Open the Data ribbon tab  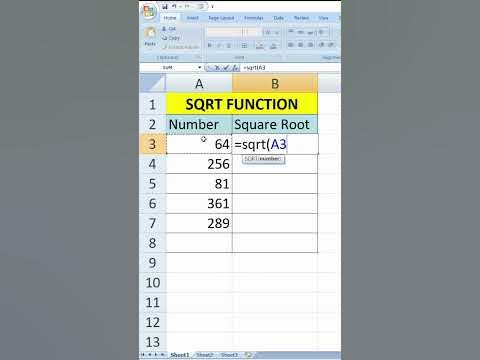tap(278, 18)
